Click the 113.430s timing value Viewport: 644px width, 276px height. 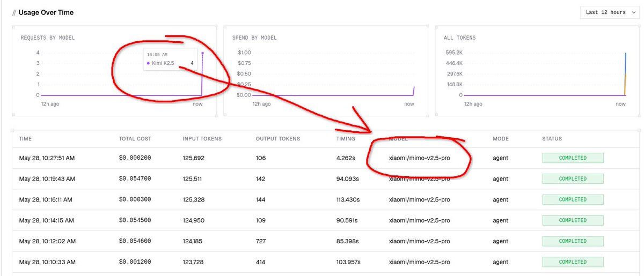click(348, 199)
